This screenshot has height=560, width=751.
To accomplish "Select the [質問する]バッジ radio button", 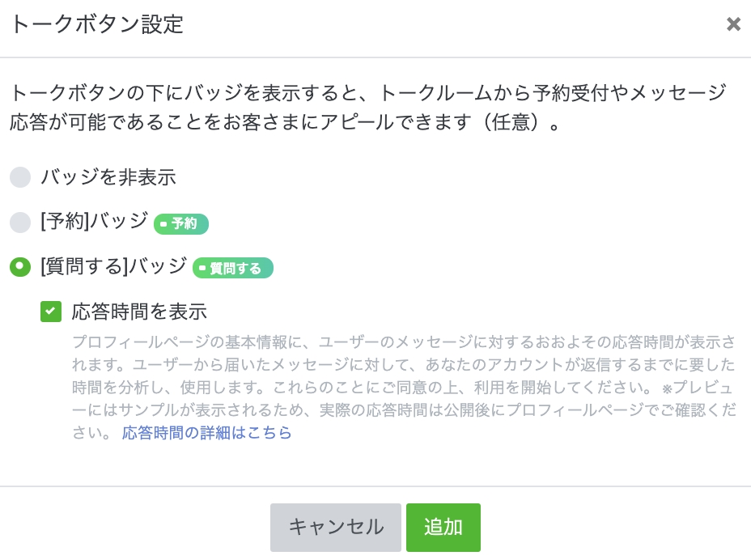I will click(x=20, y=267).
